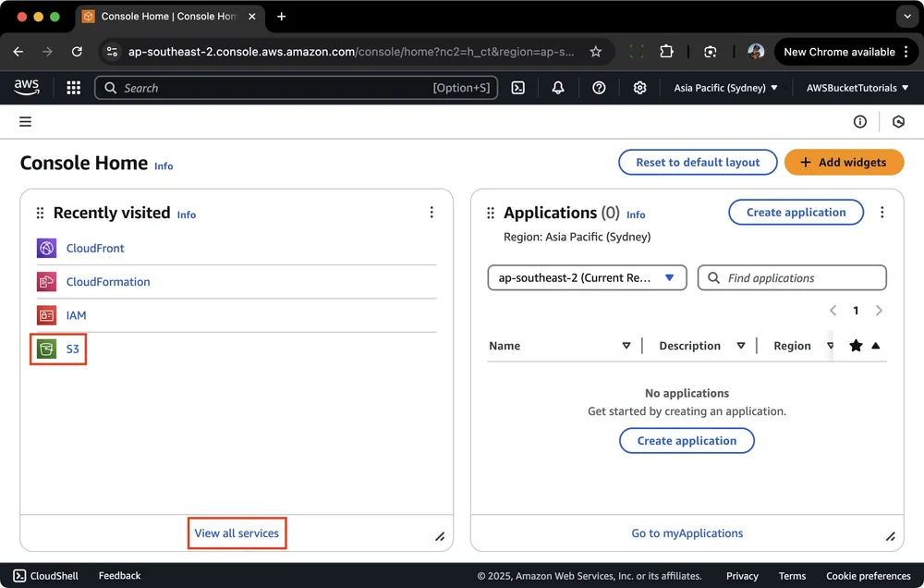The image size is (924, 588).
Task: Go to previous applications page
Action: click(x=833, y=311)
